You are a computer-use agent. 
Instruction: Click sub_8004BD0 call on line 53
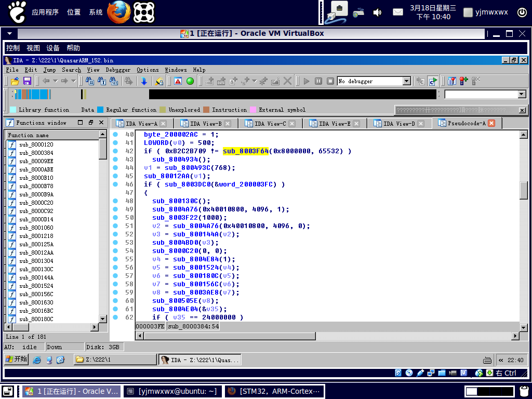[x=175, y=243]
